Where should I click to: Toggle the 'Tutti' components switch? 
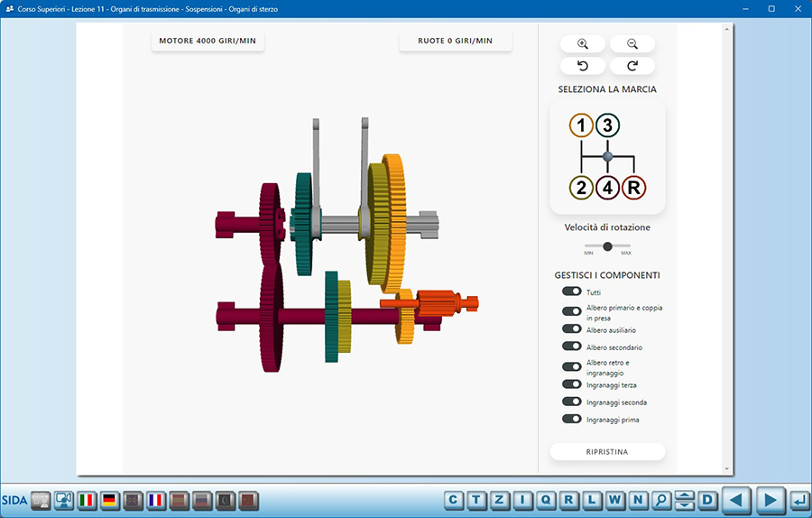pyautogui.click(x=571, y=291)
